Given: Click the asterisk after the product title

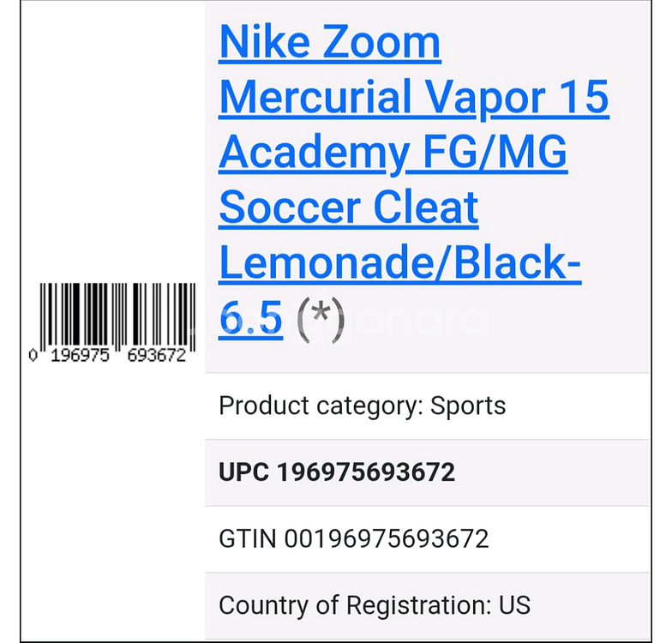Looking at the screenshot, I should click(x=320, y=320).
